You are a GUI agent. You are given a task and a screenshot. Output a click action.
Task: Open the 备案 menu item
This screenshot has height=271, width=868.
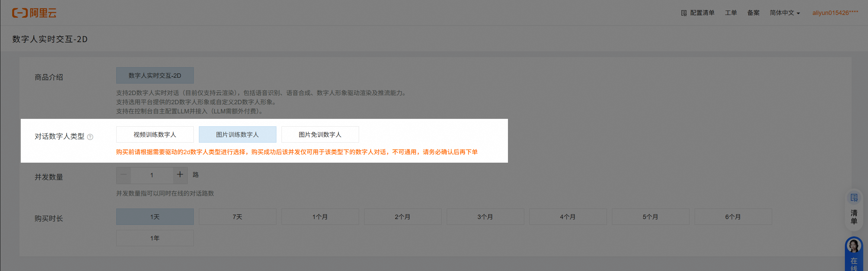pos(753,13)
